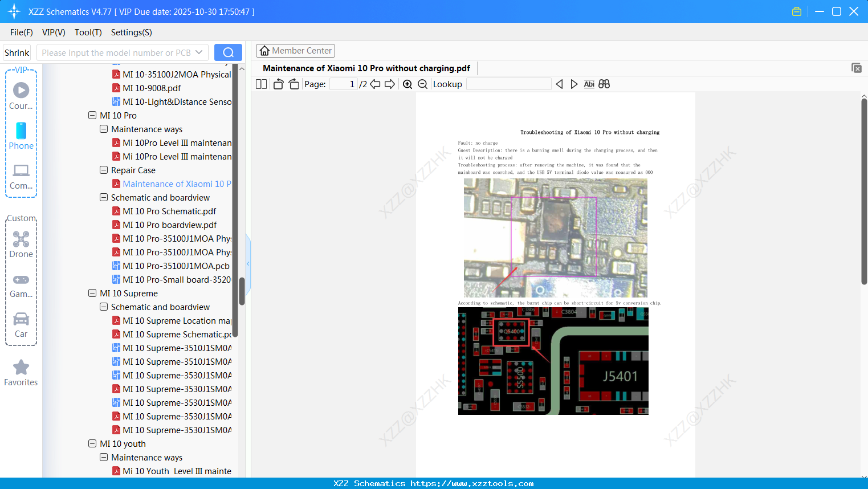Toggle the Abi whole-word match option
This screenshot has width=868, height=489.
589,84
